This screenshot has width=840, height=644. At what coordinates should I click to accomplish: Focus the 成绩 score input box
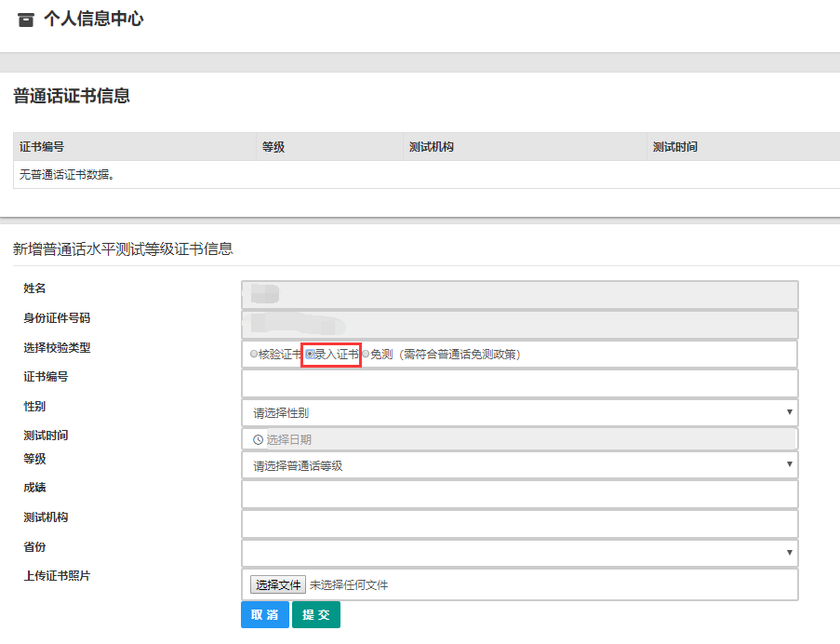click(517, 493)
